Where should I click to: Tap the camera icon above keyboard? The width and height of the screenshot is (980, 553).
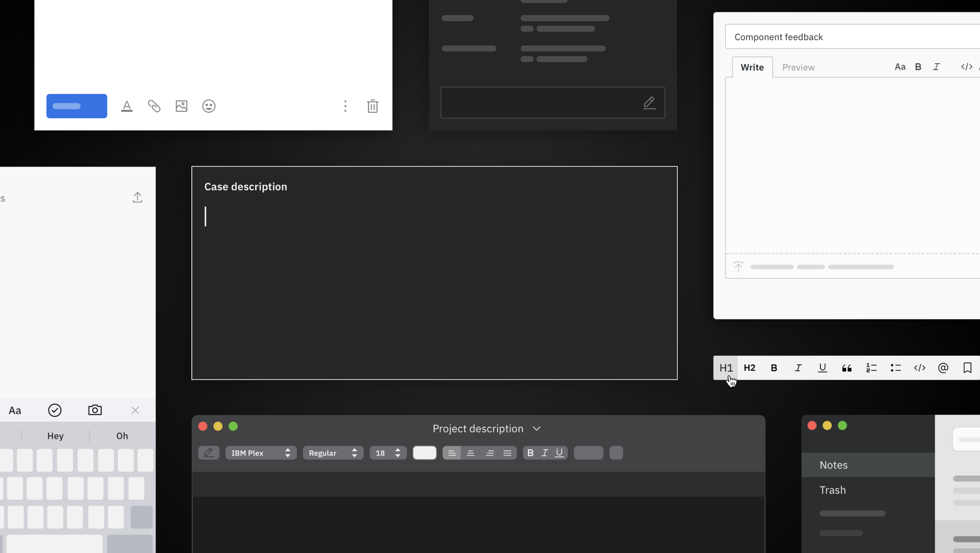click(95, 410)
